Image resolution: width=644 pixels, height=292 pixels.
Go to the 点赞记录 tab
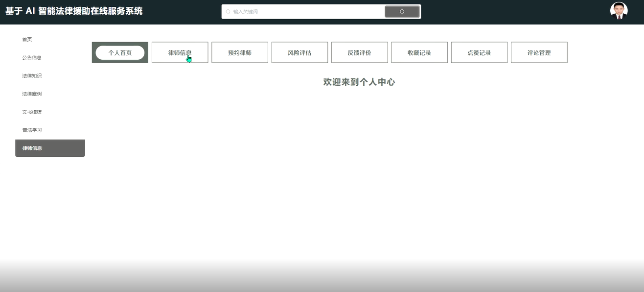coord(479,52)
